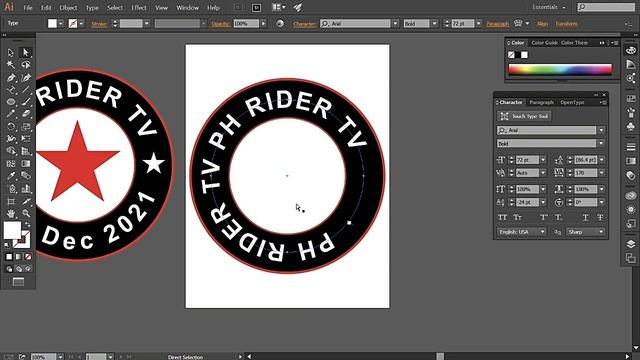Image resolution: width=640 pixels, height=360 pixels.
Task: Toggle Strikethrough in Character panel
Action: [600, 218]
